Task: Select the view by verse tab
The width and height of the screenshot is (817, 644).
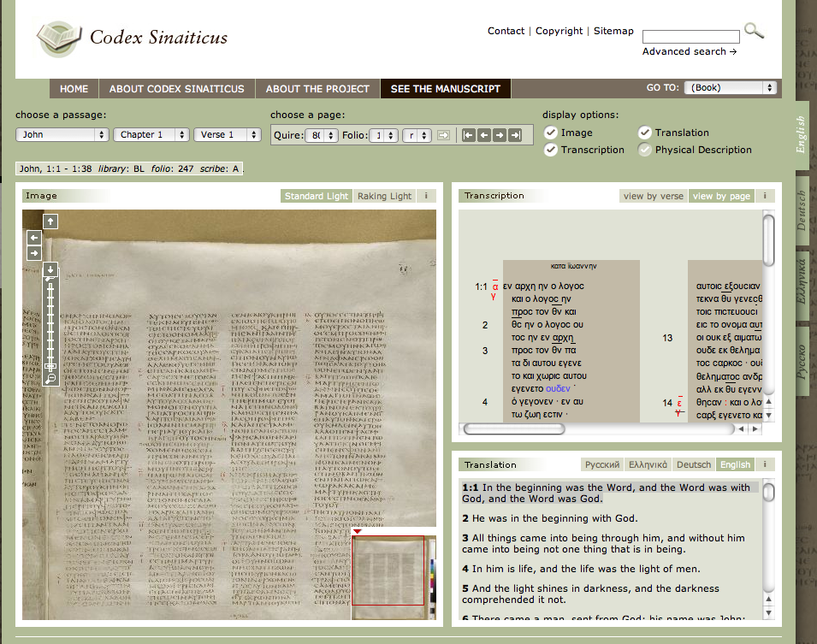Action: tap(654, 196)
